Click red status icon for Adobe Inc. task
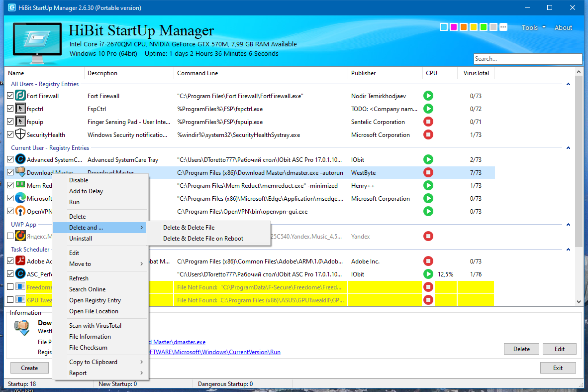Viewport: 588px width, 392px height. [x=428, y=261]
